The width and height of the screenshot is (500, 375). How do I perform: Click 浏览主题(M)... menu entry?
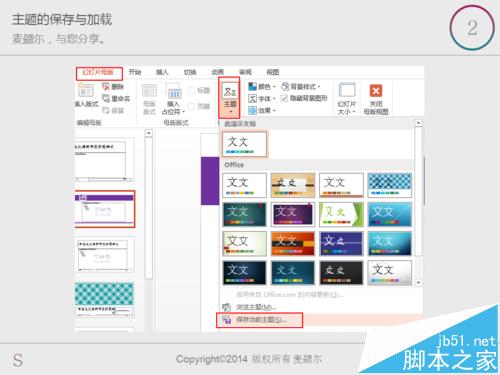(256, 307)
